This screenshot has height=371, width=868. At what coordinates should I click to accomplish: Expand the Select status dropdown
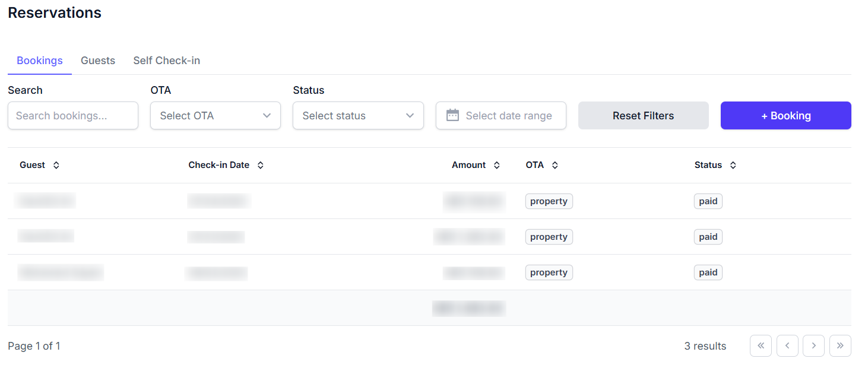(357, 116)
